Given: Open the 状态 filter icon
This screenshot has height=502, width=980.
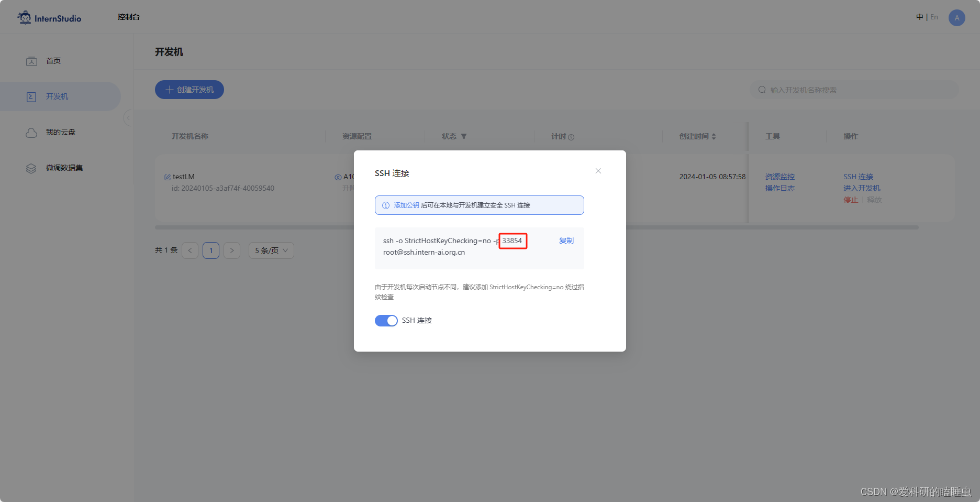Looking at the screenshot, I should (464, 136).
